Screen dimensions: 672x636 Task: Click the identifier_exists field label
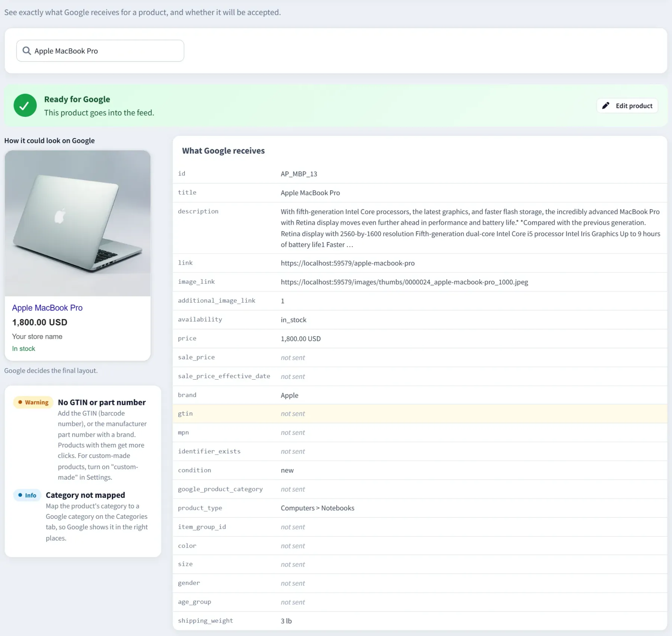coord(209,451)
